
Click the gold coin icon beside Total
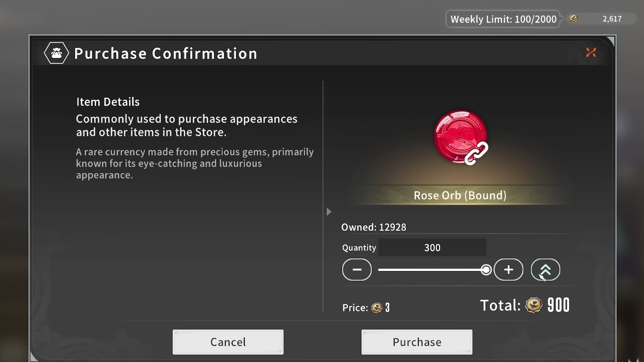tap(533, 305)
